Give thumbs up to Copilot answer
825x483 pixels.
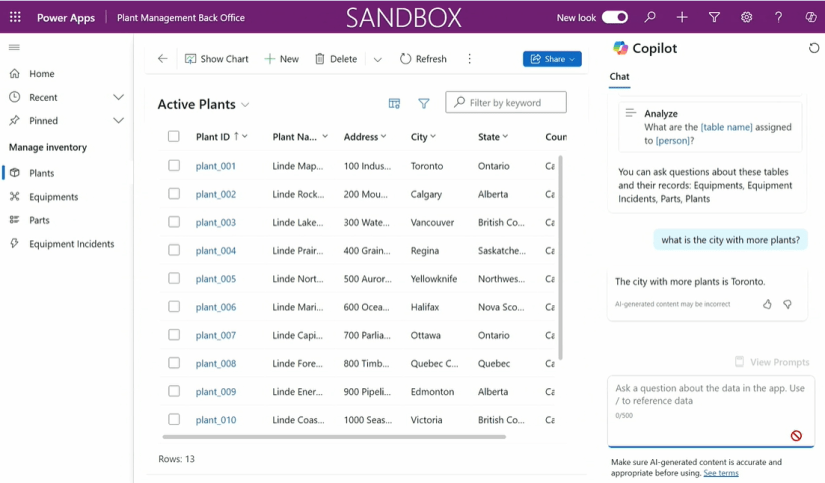(767, 304)
